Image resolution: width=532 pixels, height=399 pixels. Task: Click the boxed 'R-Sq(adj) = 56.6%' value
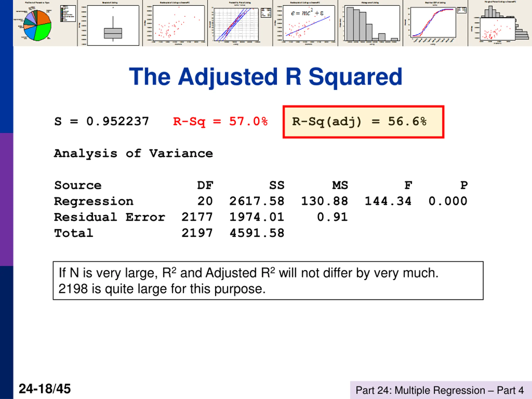click(363, 122)
